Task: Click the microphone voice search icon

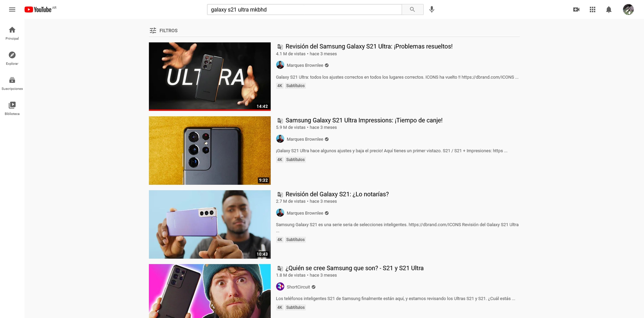Action: coord(432,9)
